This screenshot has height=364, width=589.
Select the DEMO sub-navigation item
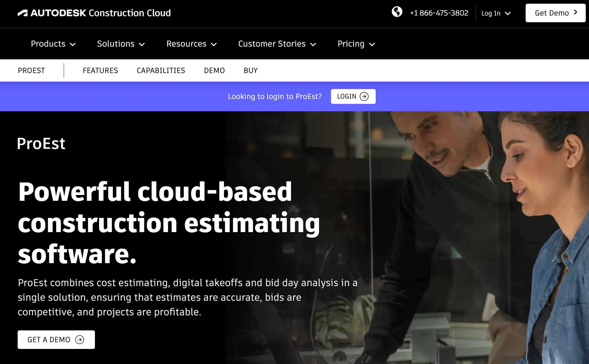(214, 70)
